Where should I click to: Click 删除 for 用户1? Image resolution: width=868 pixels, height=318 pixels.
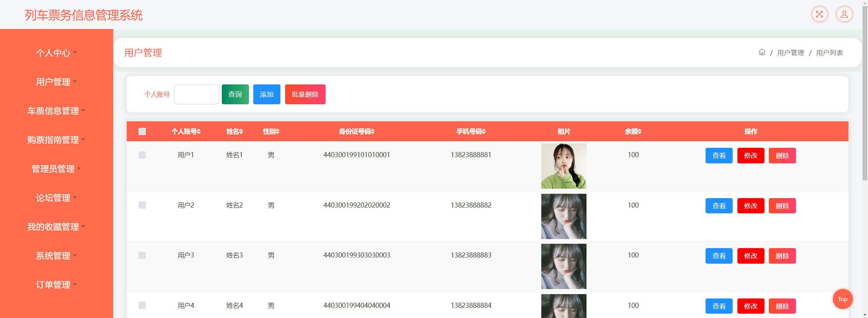click(782, 155)
